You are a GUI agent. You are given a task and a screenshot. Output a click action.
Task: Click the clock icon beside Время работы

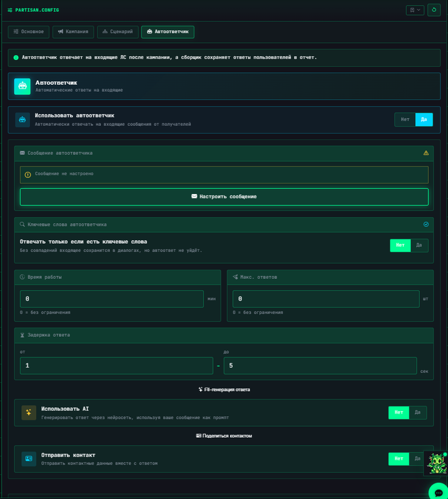click(x=22, y=277)
